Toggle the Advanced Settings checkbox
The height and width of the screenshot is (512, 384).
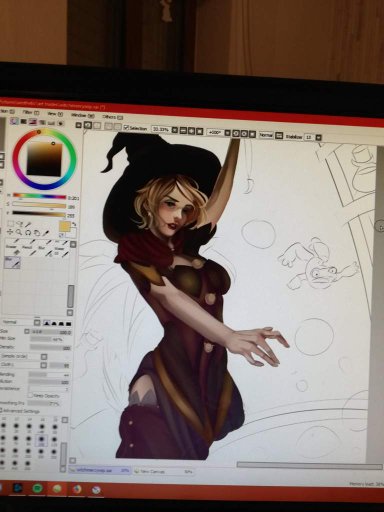[1, 411]
